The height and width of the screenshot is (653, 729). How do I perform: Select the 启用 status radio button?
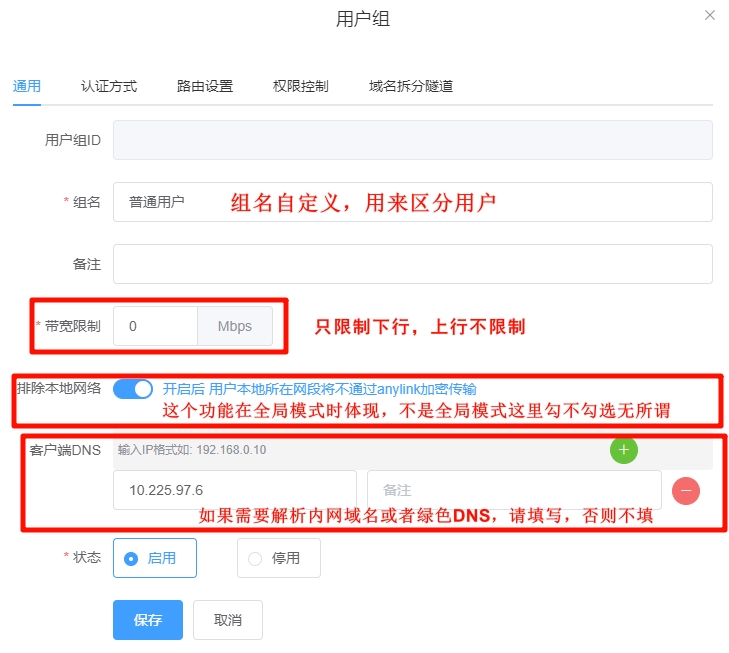pyautogui.click(x=155, y=558)
